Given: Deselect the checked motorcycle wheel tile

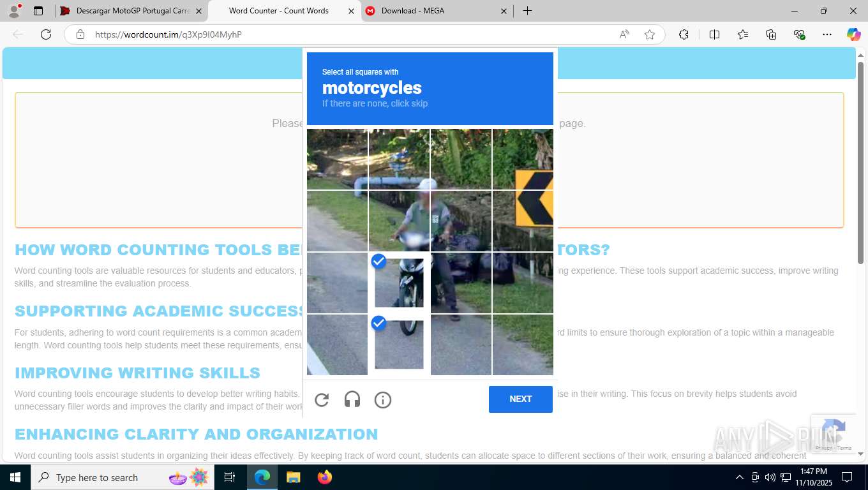Looking at the screenshot, I should point(399,345).
